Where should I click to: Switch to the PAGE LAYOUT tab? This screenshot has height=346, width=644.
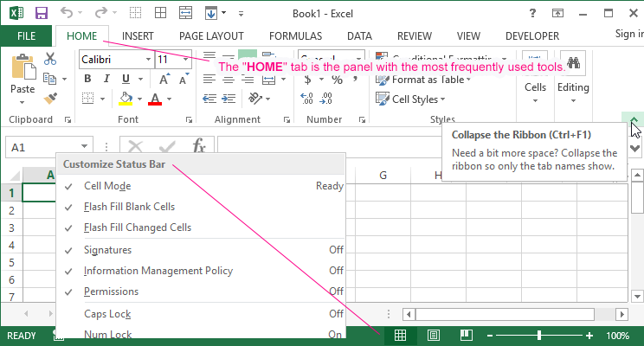point(211,36)
